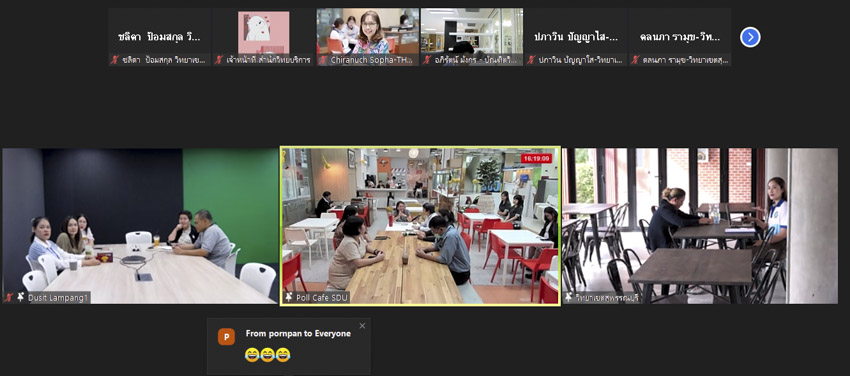Screen dimensions: 850x376
Task: Select the ดลนภา รามุข participant tile
Action: [x=680, y=37]
